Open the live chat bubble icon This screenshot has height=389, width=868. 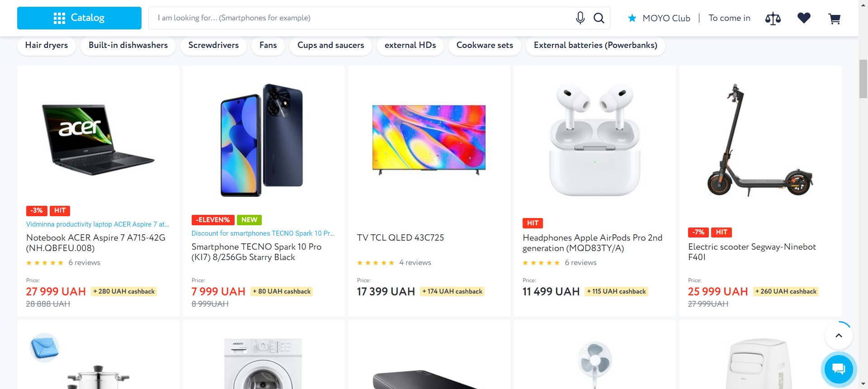[x=838, y=369]
